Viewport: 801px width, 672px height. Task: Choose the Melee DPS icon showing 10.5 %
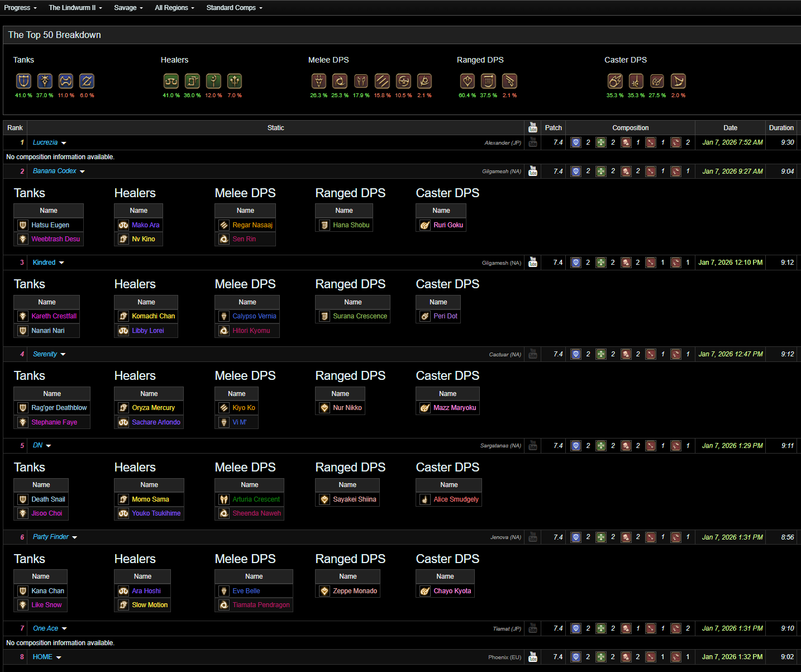click(403, 81)
